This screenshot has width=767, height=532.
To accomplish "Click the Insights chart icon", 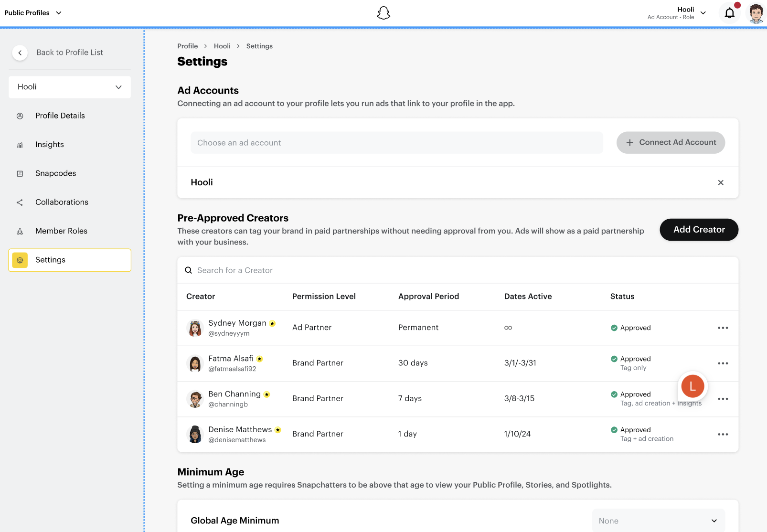I will [20, 145].
